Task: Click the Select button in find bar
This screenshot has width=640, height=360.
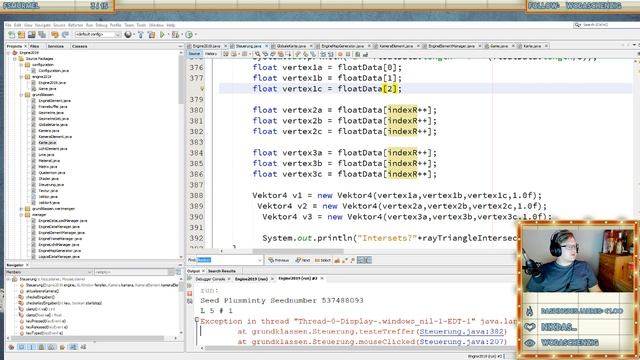Action: click(323, 260)
